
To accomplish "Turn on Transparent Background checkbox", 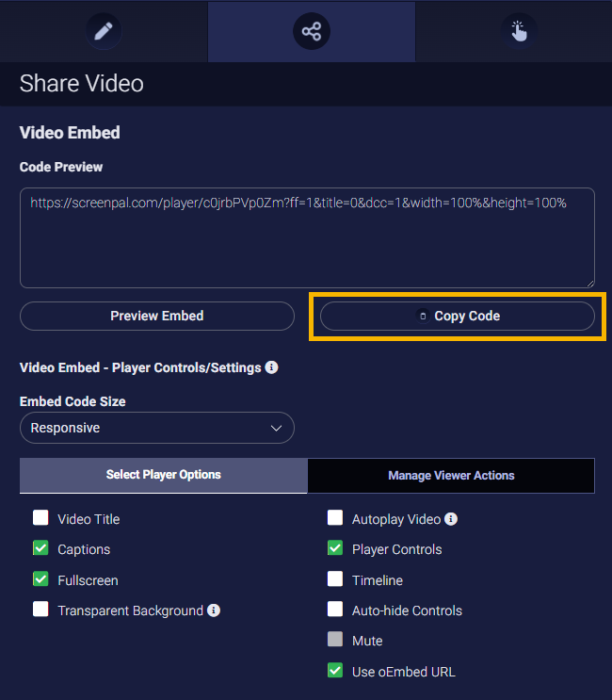I will [x=40, y=610].
